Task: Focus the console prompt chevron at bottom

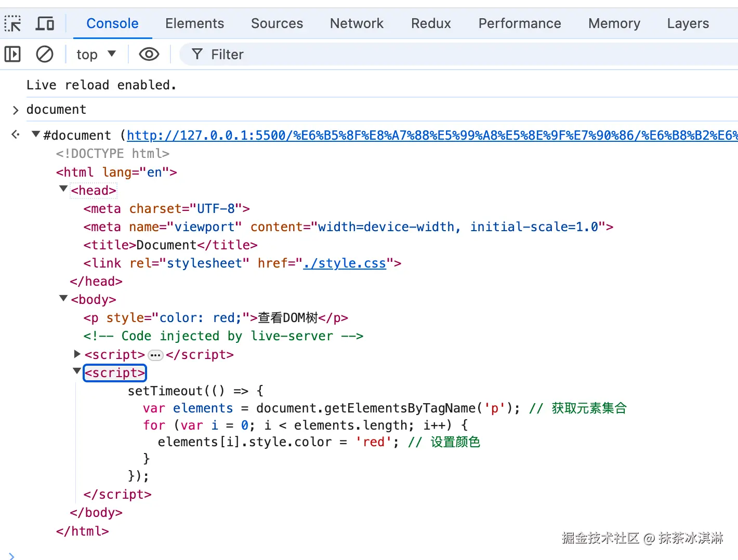Action: 11,556
